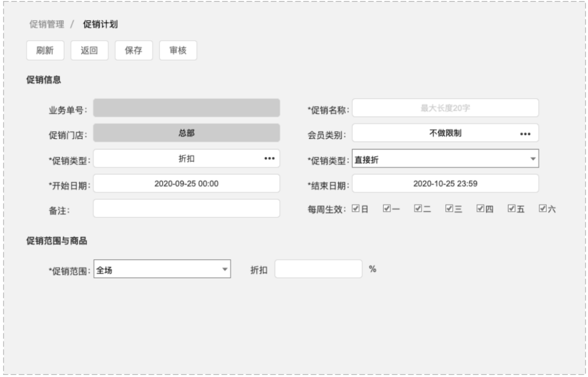Screen dimensions: 588x377
Task: Open the 折扣 促销类型 ellipsis picker
Action: coord(269,159)
